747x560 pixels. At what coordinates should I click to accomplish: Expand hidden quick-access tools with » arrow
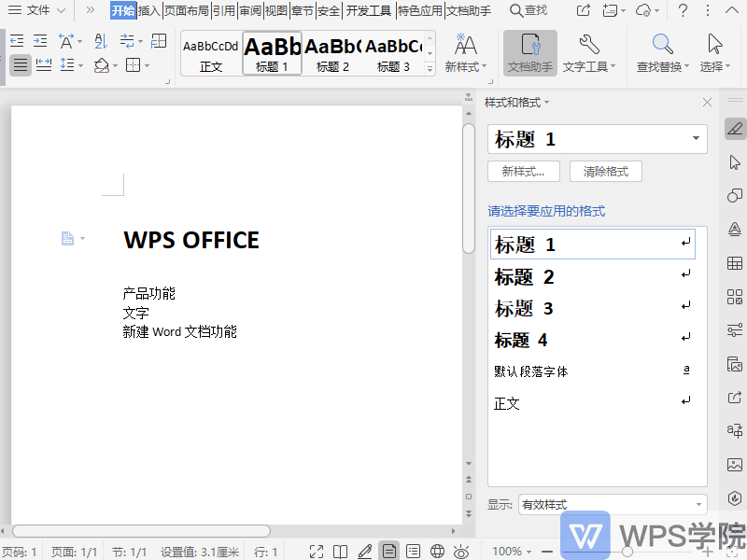90,10
